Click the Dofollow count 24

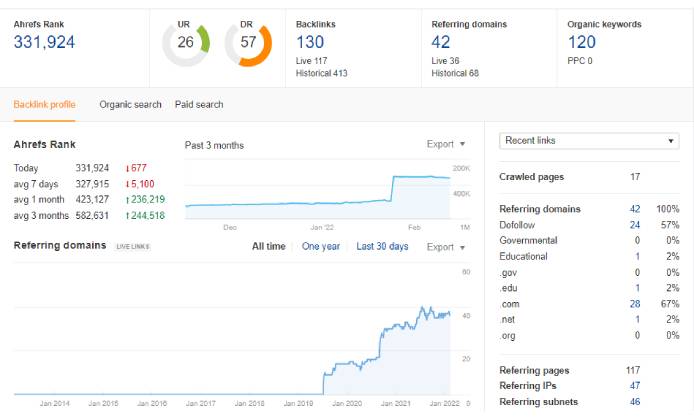coord(635,225)
